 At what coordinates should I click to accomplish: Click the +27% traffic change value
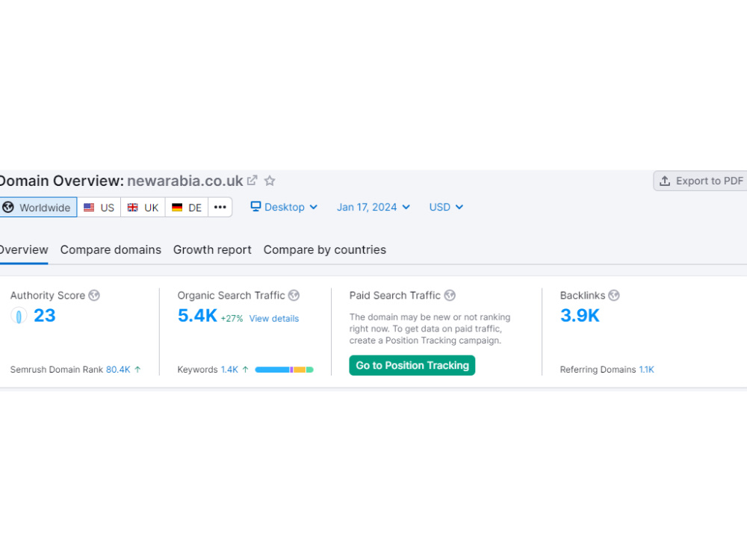(x=232, y=319)
